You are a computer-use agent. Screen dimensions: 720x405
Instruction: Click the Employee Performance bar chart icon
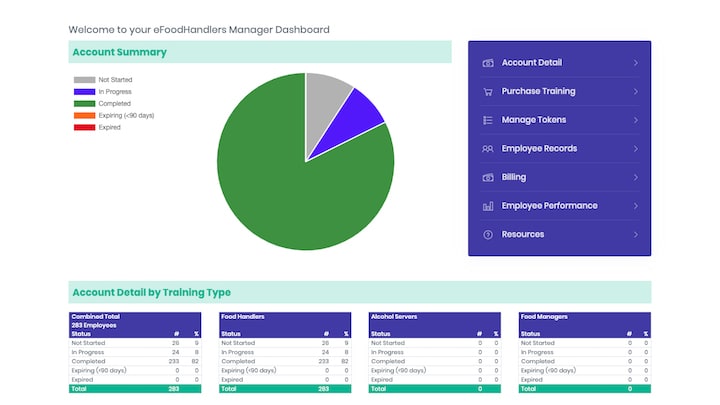488,206
